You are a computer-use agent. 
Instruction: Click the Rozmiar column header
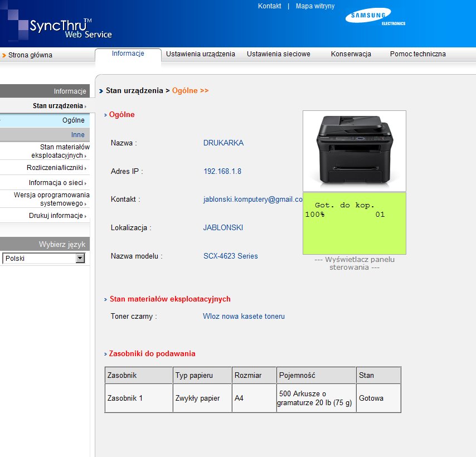(254, 376)
